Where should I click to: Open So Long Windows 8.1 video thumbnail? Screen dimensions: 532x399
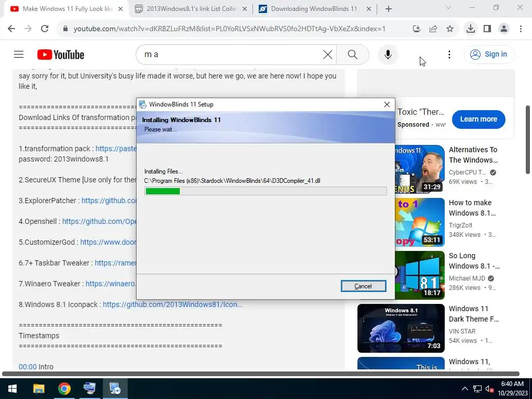[420, 275]
